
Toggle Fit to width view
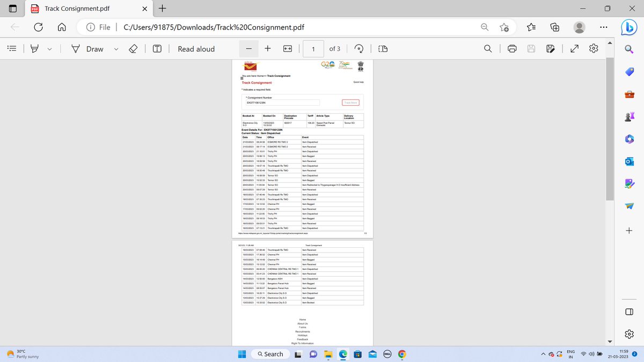(287, 49)
